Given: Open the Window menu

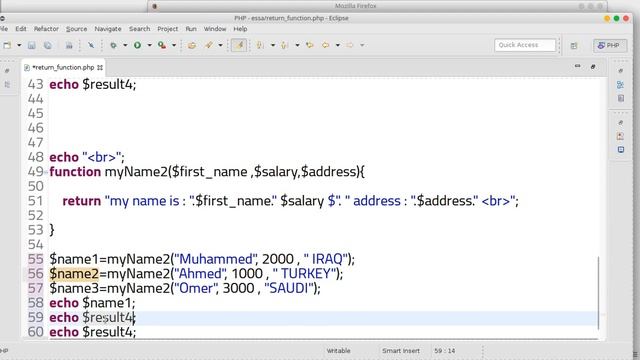Looking at the screenshot, I should click(215, 29).
